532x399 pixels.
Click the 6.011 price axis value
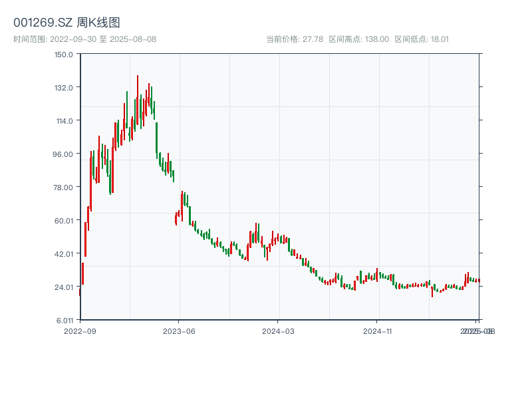point(64,319)
